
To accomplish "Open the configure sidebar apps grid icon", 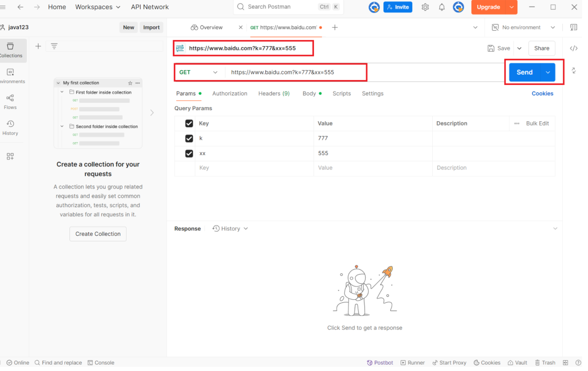I will click(10, 156).
